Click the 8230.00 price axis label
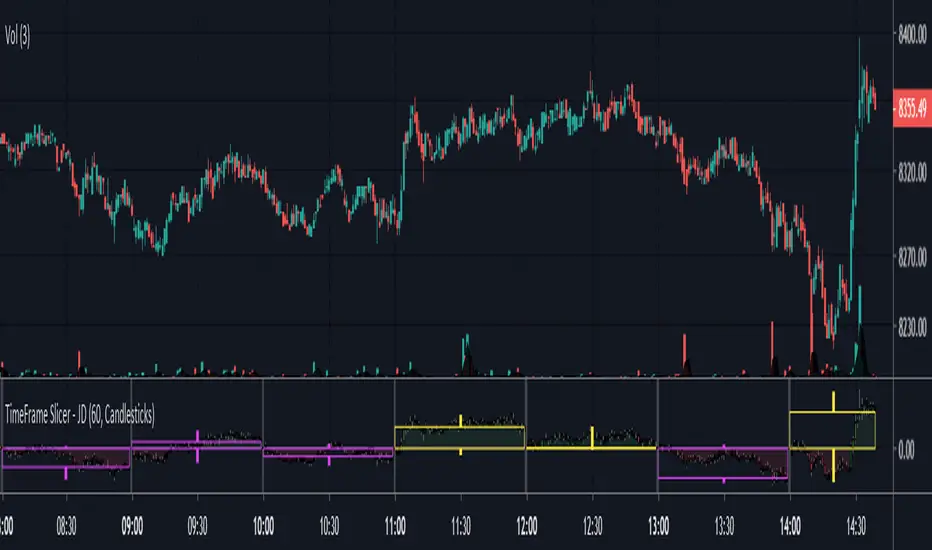Viewport: 932px width, 550px height. coord(912,326)
